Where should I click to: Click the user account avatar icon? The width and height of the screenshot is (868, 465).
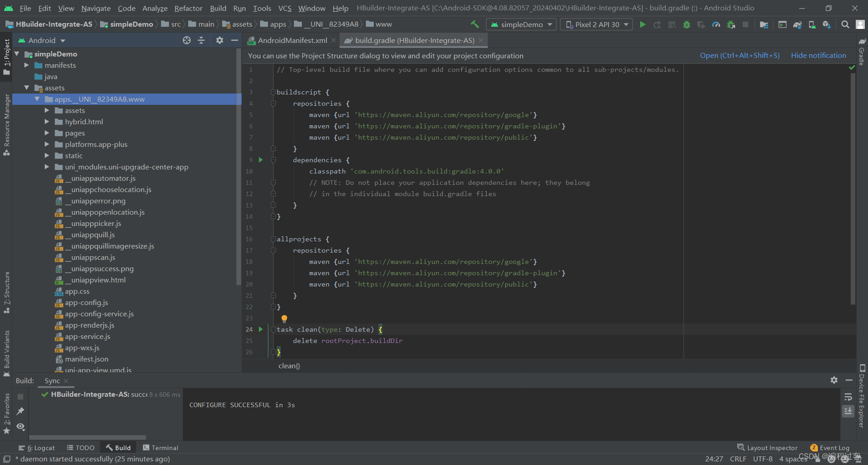(x=860, y=24)
